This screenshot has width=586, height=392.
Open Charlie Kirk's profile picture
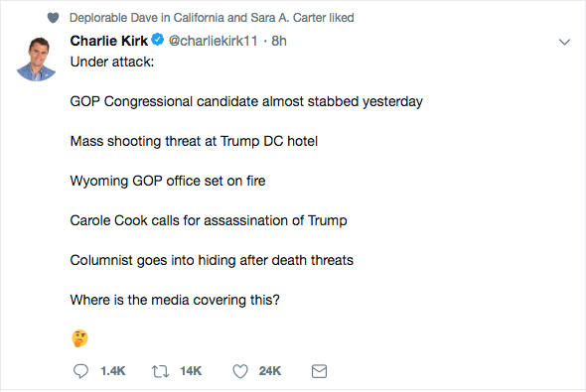click(x=36, y=59)
